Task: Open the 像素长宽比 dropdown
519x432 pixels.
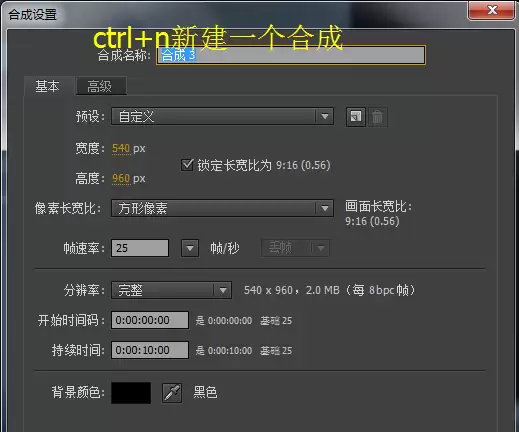Action: (x=222, y=208)
